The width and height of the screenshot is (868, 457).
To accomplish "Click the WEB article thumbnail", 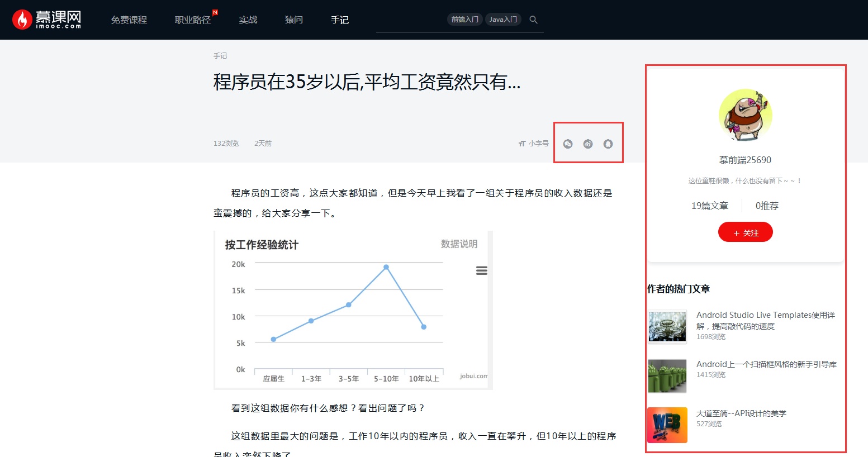I will point(667,425).
